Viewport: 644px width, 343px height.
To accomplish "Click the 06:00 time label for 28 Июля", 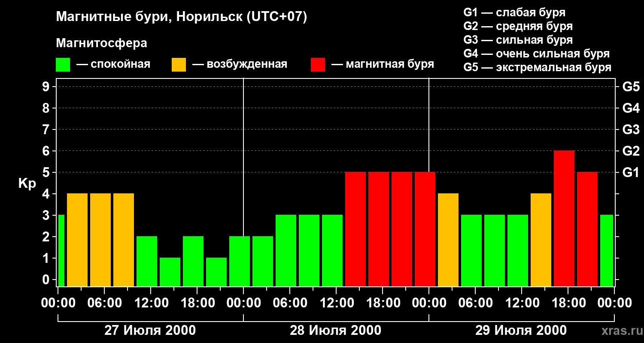I will click(290, 303).
